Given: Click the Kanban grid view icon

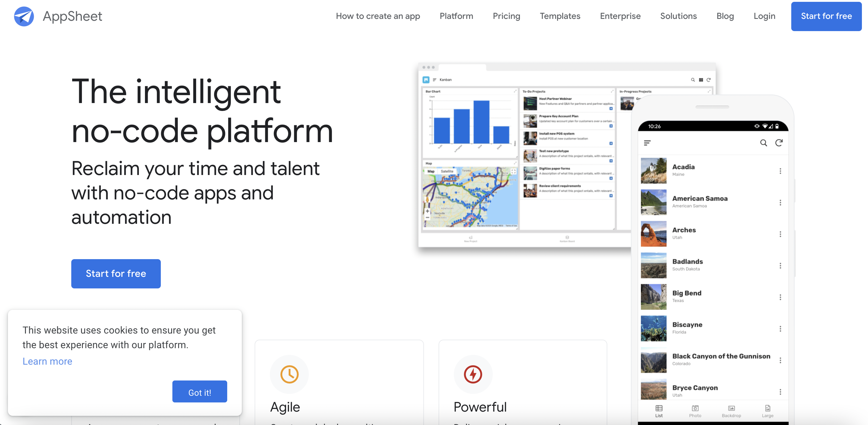Looking at the screenshot, I should click(x=701, y=80).
